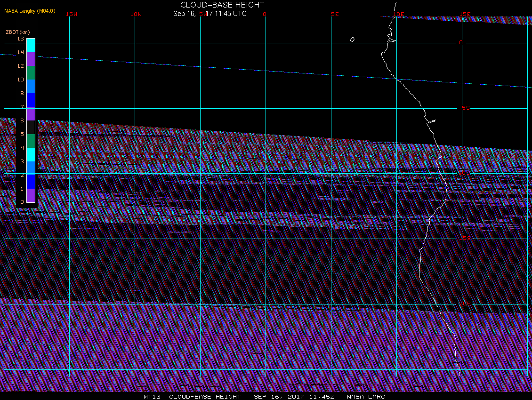This screenshot has width=532, height=400.
Task: Click the '15S' latitude label
Action: 465,238
